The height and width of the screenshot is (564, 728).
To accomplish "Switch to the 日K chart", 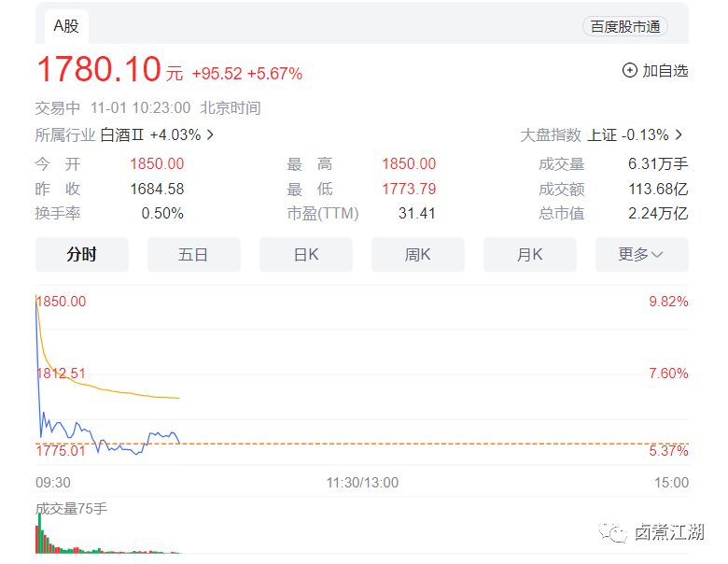I will (x=306, y=255).
